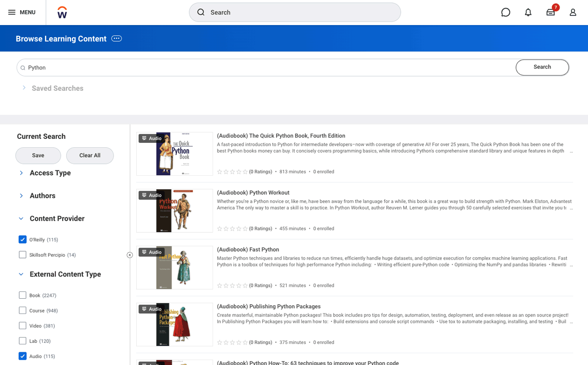Open Publishing Python Packages title
The height and width of the screenshot is (365, 588).
coord(269,307)
